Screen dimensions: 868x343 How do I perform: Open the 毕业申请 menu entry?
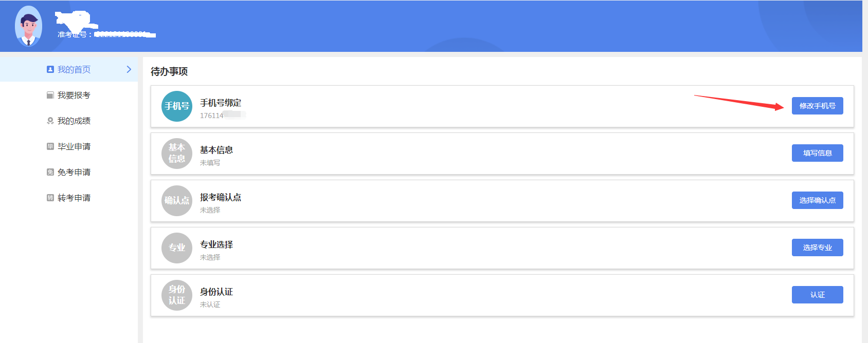click(74, 146)
